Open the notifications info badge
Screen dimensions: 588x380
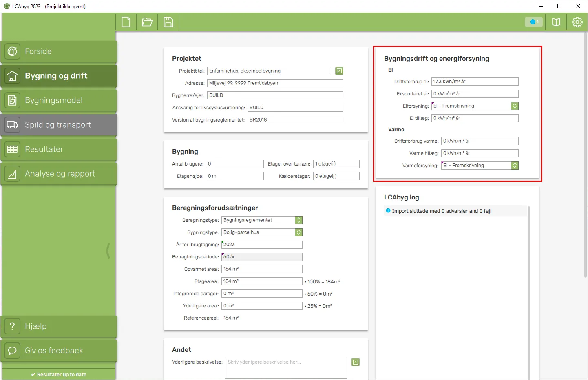point(534,22)
